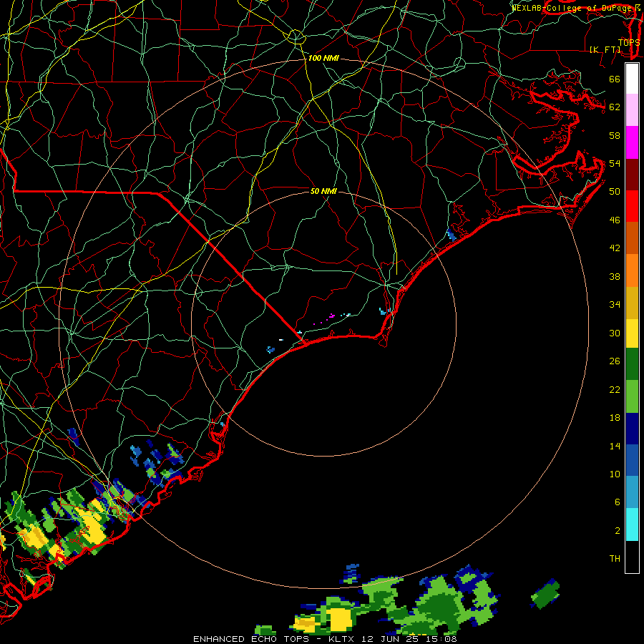Click the '50' legend value

[x=615, y=192]
